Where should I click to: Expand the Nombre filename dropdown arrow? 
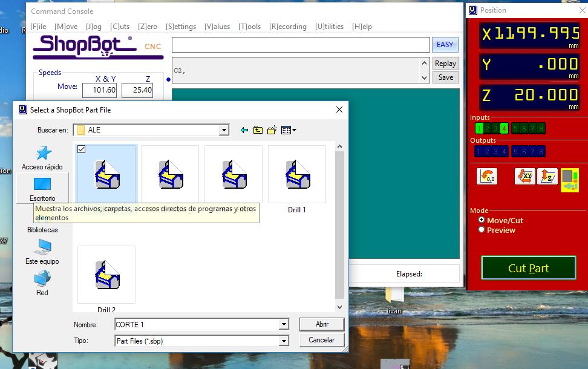284,324
